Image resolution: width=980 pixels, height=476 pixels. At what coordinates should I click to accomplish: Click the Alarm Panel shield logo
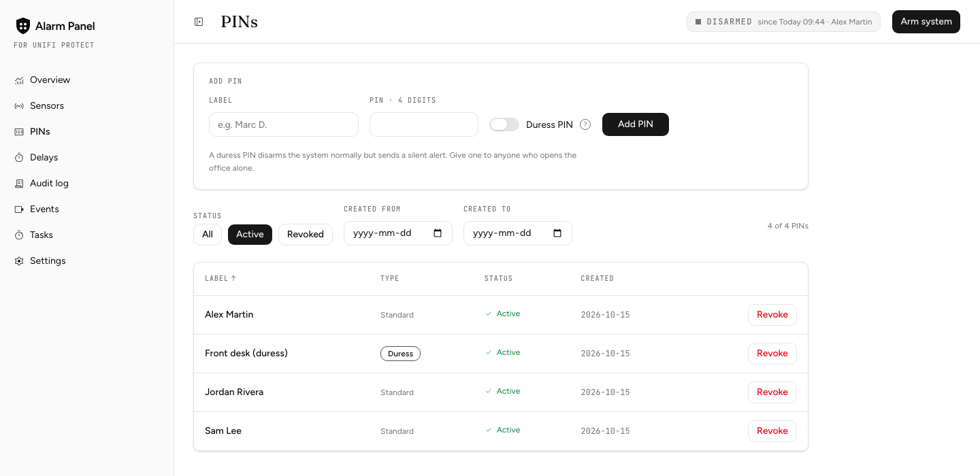(x=23, y=26)
